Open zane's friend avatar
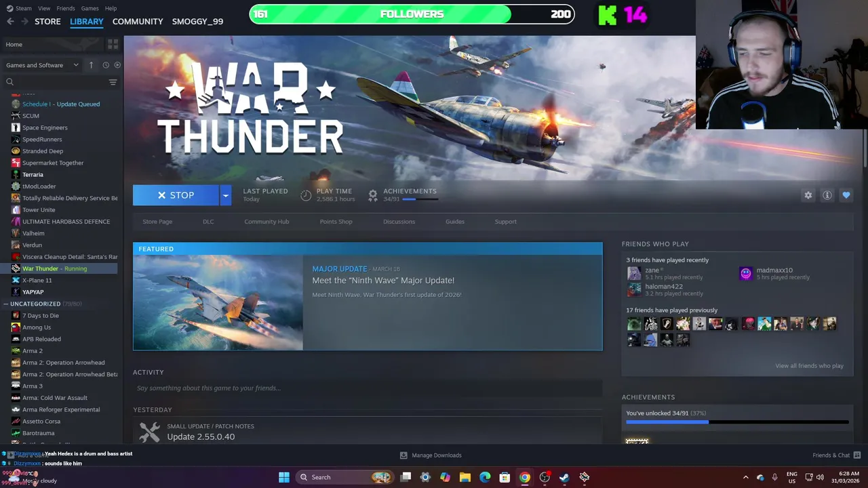The height and width of the screenshot is (488, 868). tap(634, 273)
